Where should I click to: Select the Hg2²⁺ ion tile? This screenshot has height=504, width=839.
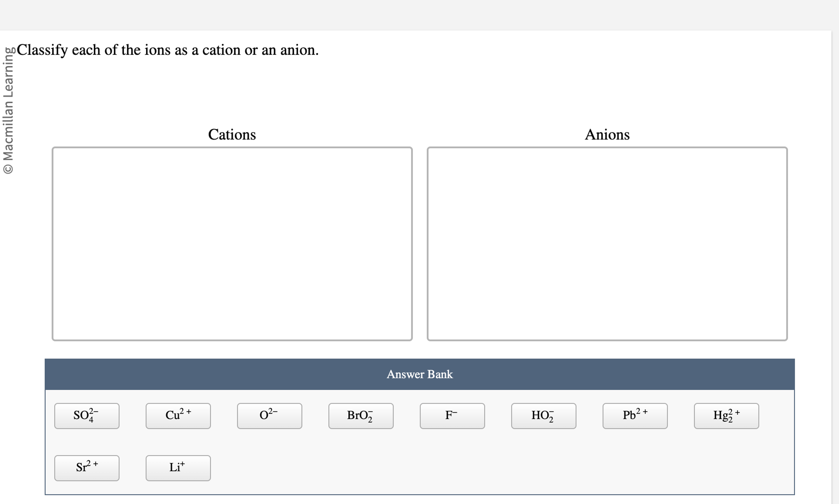pos(726,416)
